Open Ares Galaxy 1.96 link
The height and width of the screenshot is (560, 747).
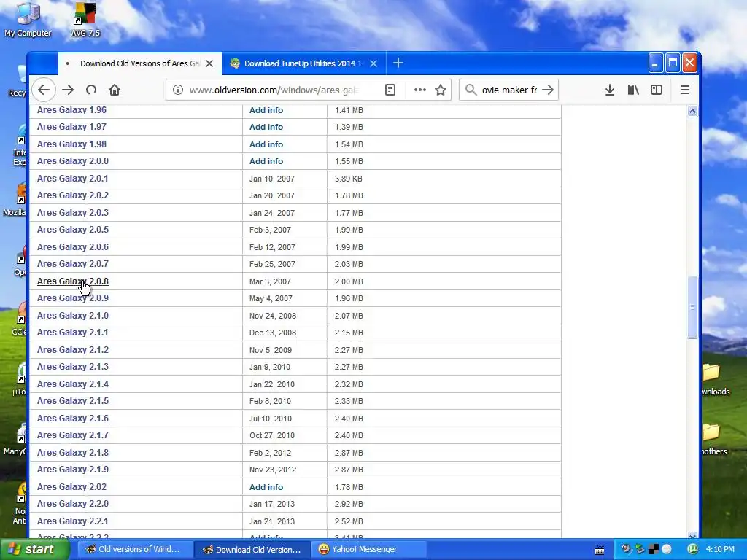71,110
